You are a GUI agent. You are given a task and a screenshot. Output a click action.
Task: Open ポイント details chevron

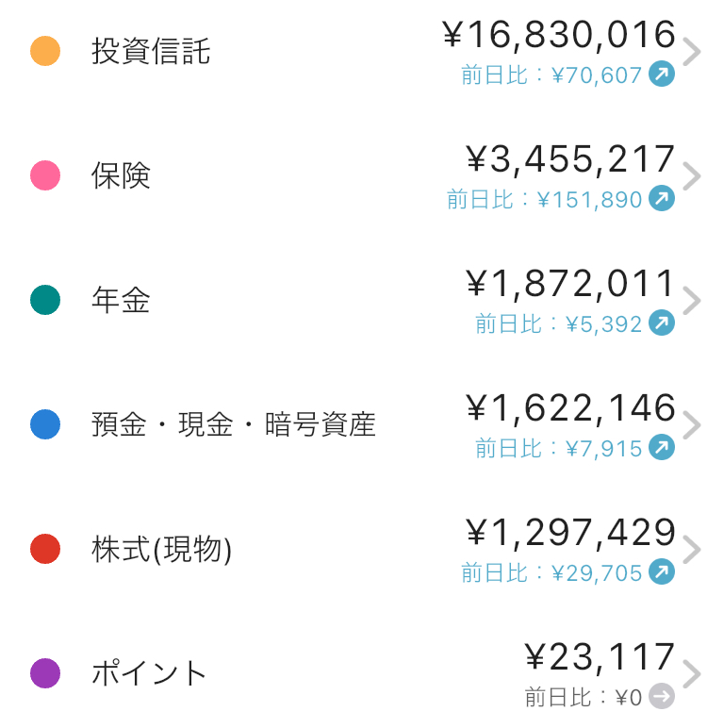692,674
